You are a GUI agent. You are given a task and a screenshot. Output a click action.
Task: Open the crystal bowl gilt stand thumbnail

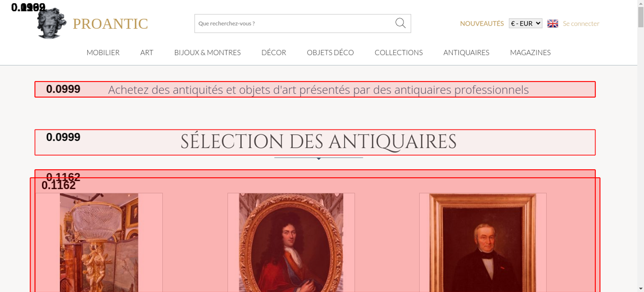[99, 242]
